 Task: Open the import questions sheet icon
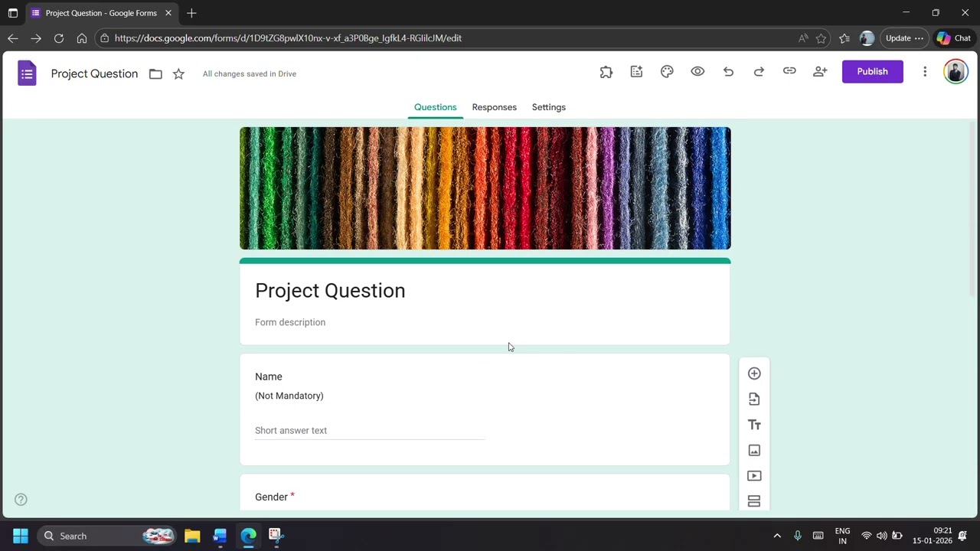coord(636,71)
